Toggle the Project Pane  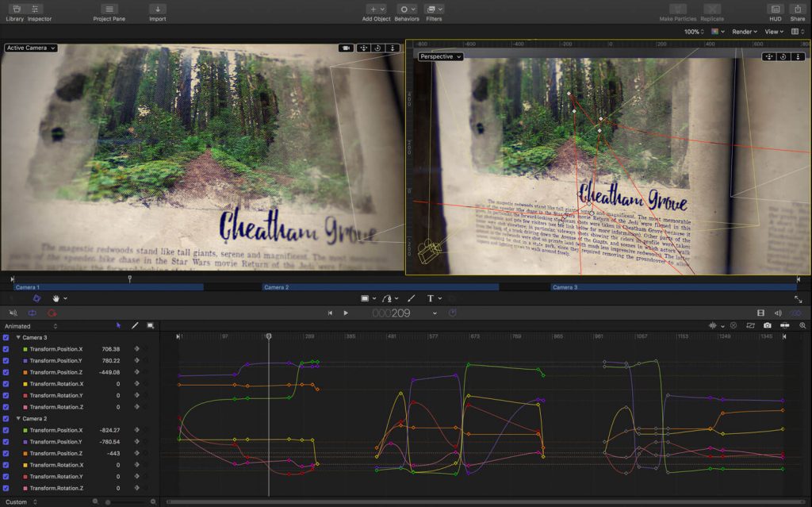109,10
